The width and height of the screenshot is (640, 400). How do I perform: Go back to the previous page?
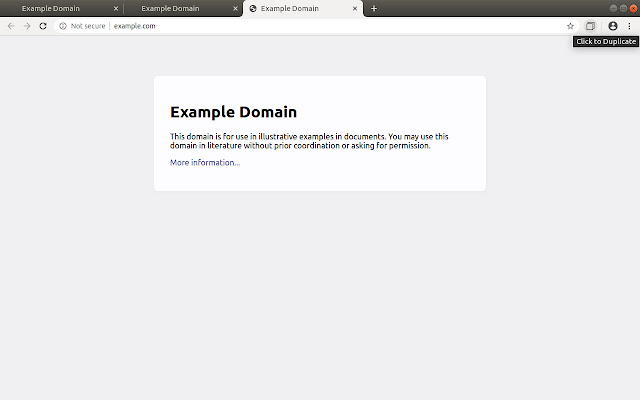(x=11, y=26)
